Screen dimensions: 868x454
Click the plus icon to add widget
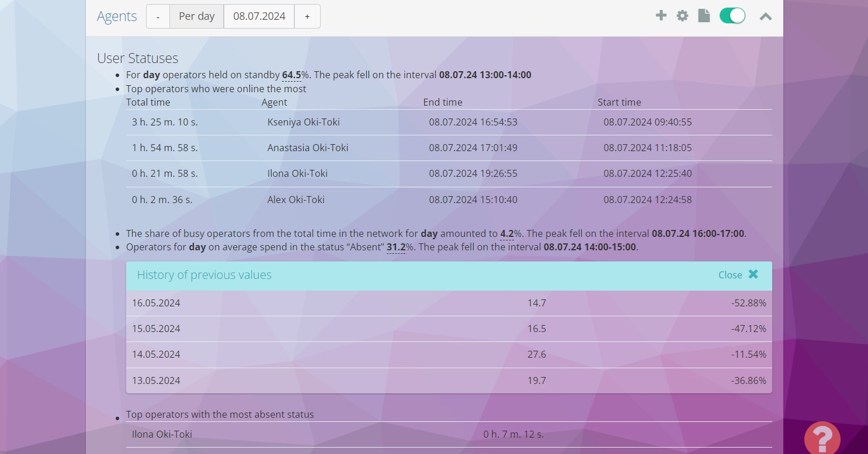point(661,16)
